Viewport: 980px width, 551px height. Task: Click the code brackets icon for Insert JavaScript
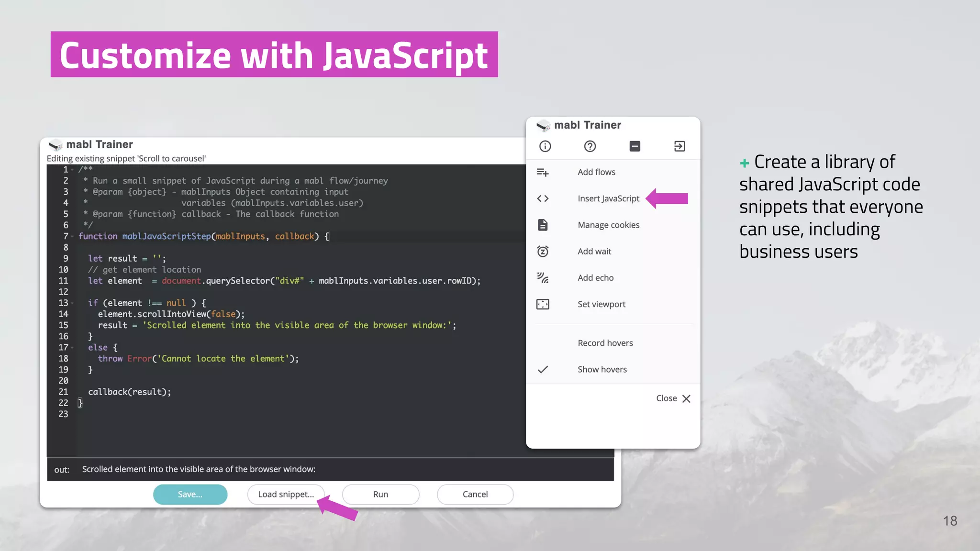(543, 198)
